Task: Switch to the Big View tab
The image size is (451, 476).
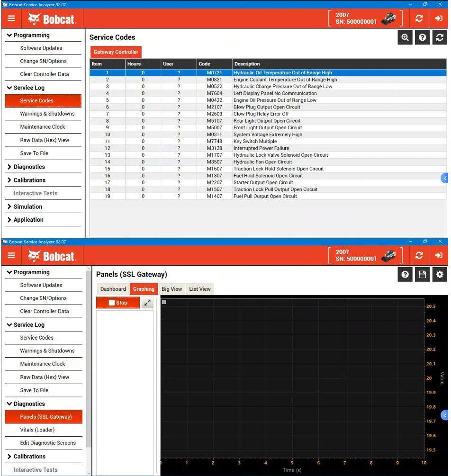Action: [x=171, y=289]
